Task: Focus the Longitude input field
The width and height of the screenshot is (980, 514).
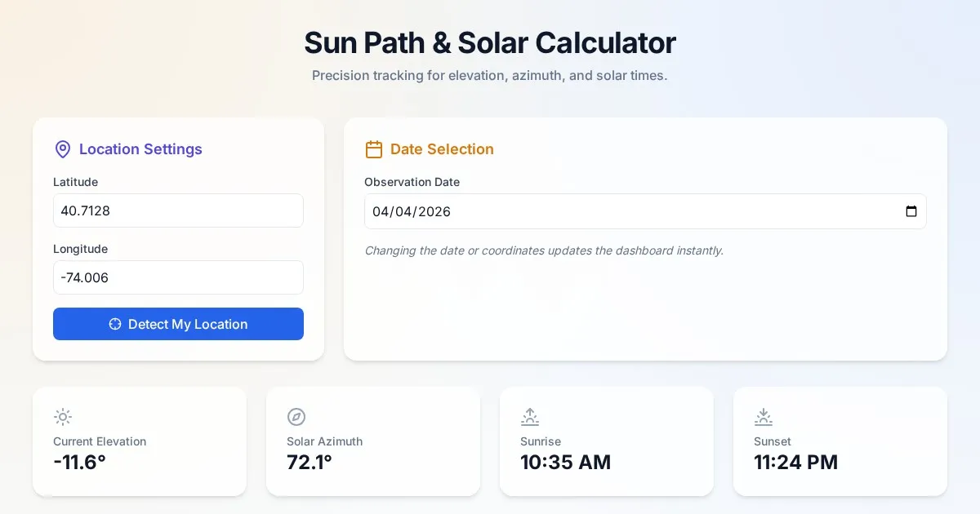Action: tap(178, 277)
